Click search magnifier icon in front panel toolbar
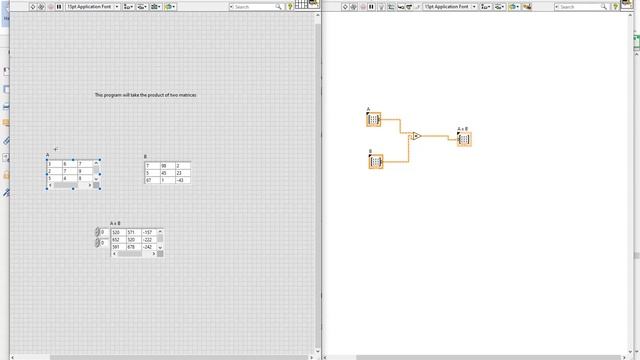The image size is (640, 360). coord(278,7)
